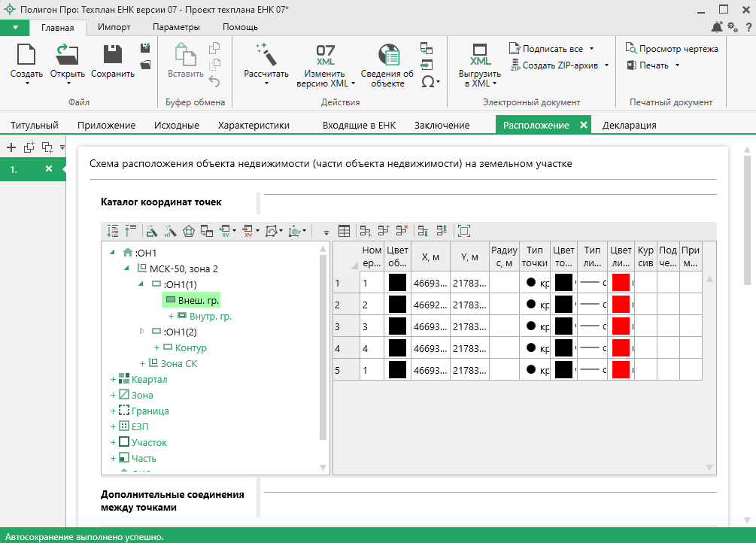Viewport: 756px width, 543px height.
Task: Click the table view icon in coordinates toolbar
Action: click(345, 231)
